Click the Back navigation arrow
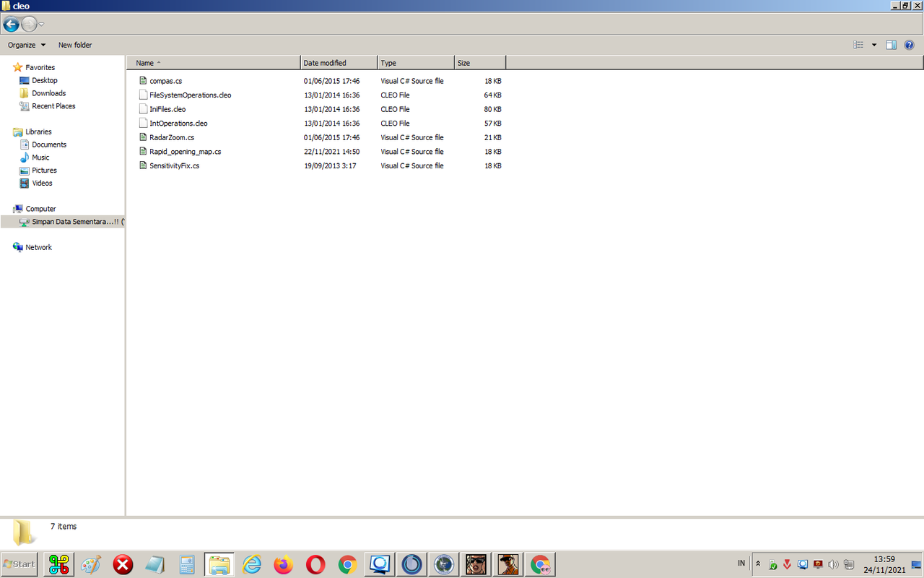Image resolution: width=924 pixels, height=578 pixels. click(x=11, y=25)
